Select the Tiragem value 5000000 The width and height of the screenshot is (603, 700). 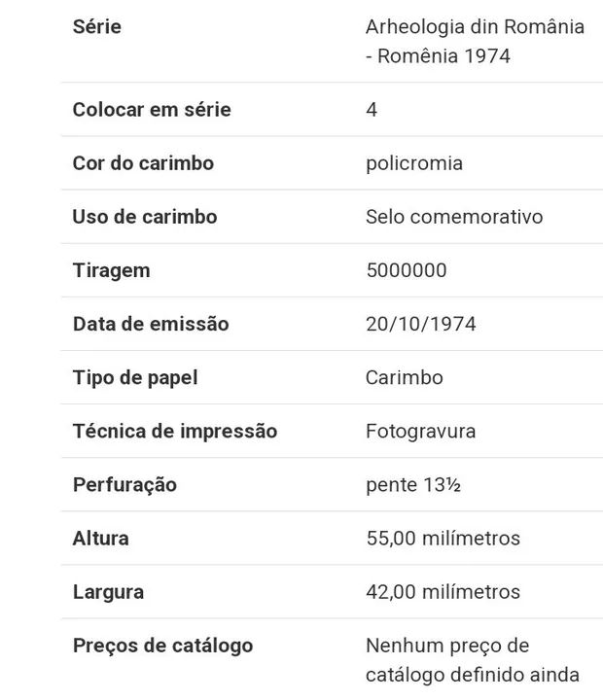coord(407,270)
